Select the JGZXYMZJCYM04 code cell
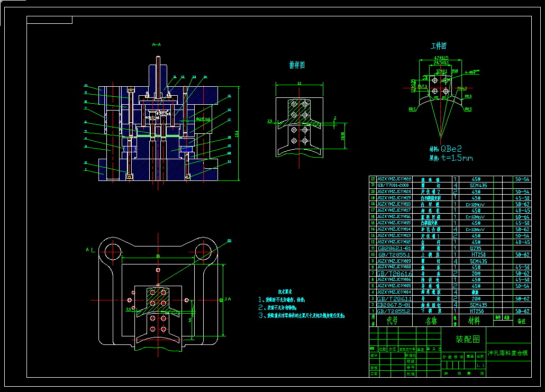545x392 pixels. coord(394,292)
